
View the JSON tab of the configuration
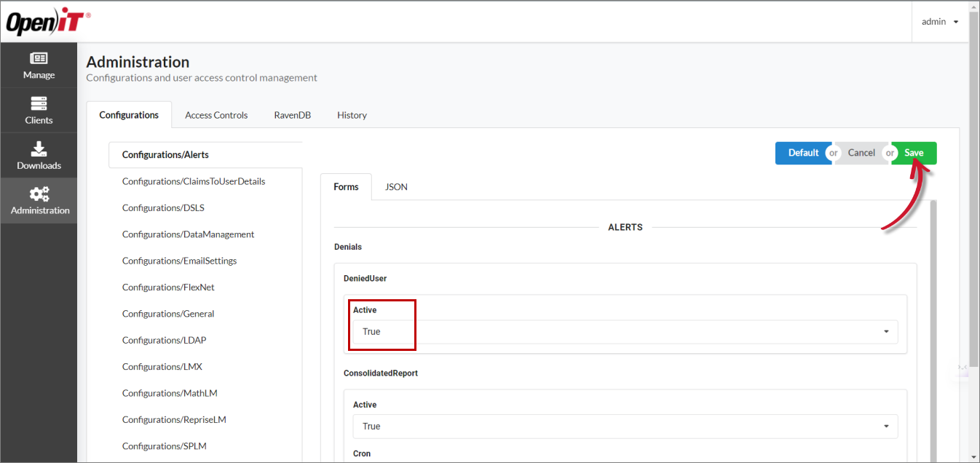[395, 186]
